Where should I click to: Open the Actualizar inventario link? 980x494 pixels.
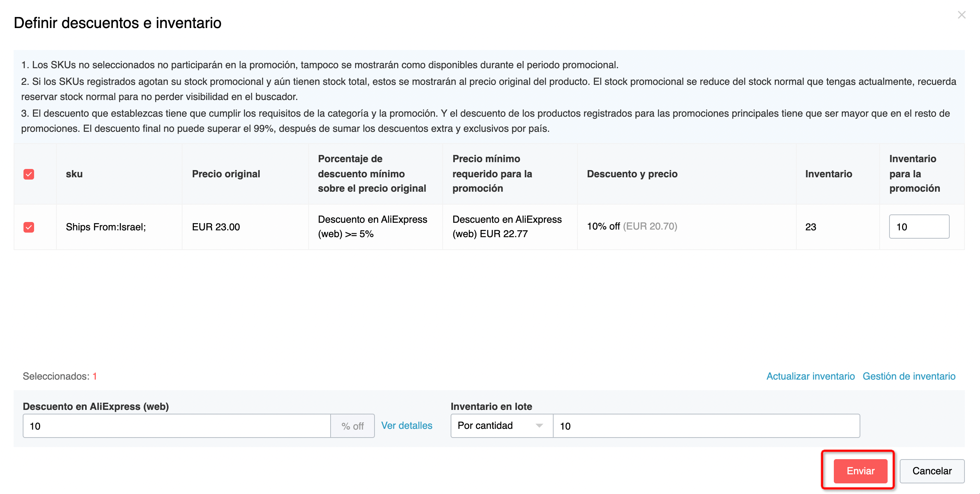coord(810,376)
